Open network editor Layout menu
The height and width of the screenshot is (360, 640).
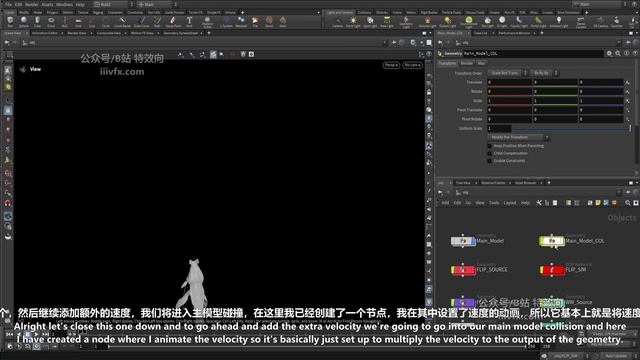[509, 203]
